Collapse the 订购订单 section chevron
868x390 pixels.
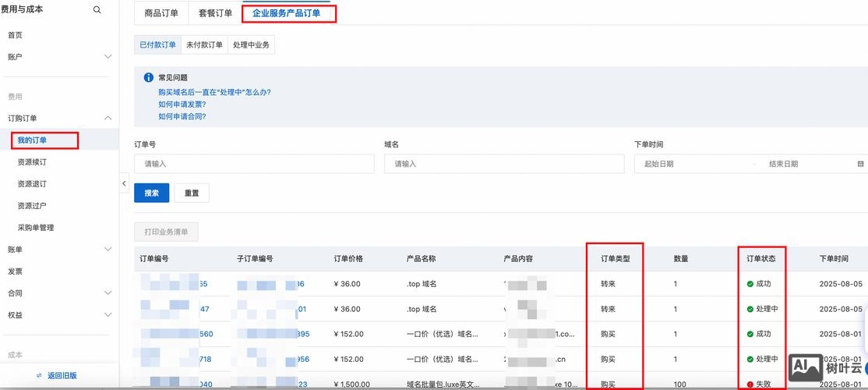(108, 118)
